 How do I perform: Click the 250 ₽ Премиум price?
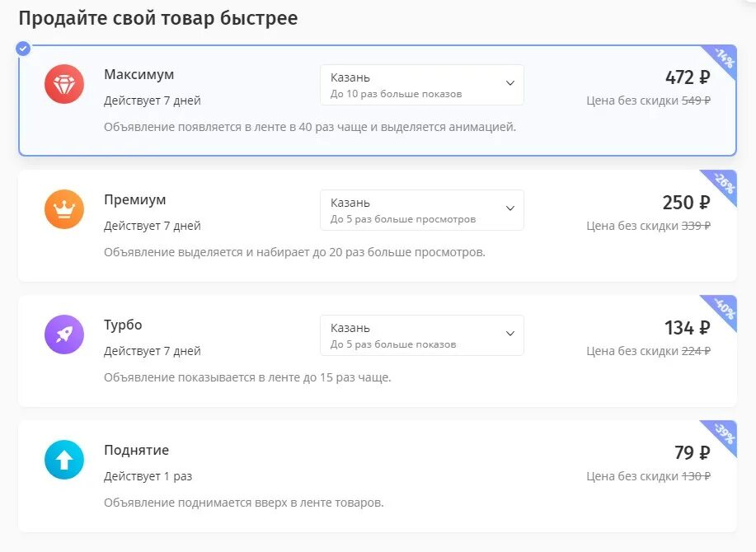(x=686, y=203)
